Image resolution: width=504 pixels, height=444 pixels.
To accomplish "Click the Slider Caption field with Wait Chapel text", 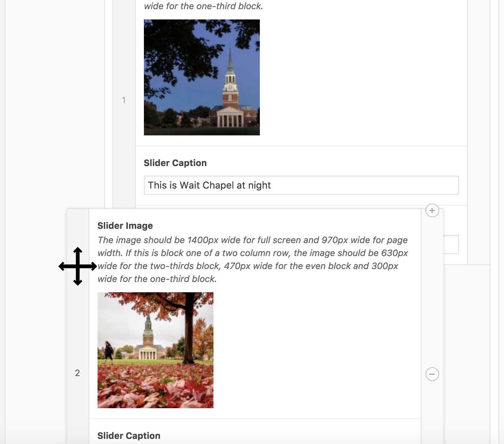I will [x=301, y=185].
